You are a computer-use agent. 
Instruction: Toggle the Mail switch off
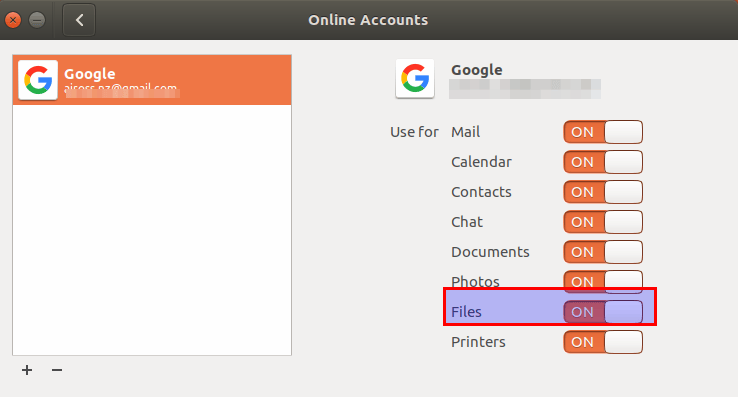click(603, 132)
